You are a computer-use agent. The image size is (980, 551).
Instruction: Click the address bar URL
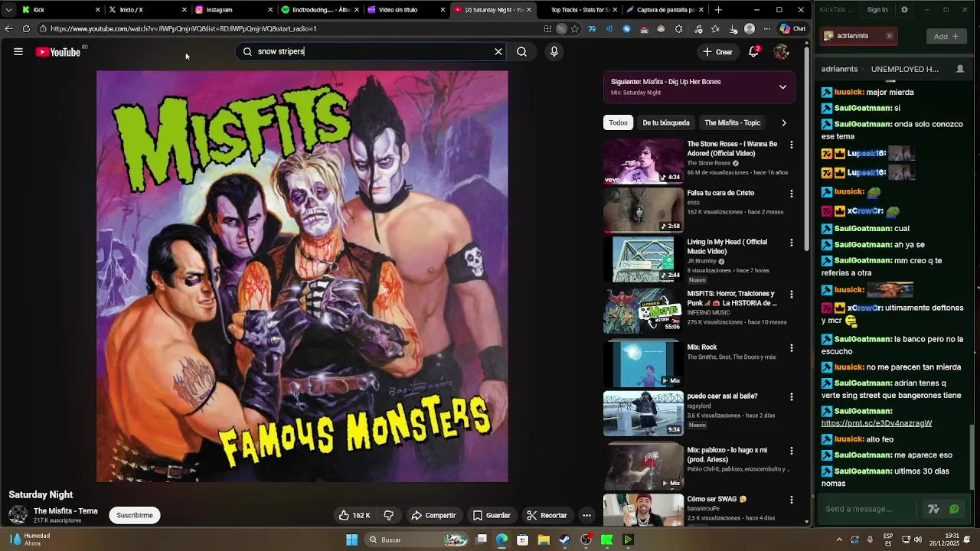184,29
